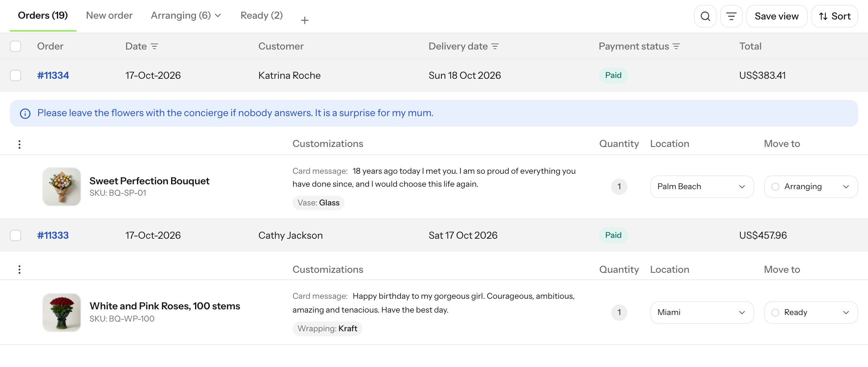
Task: Select the checkbox for order #11333
Action: tap(15, 235)
